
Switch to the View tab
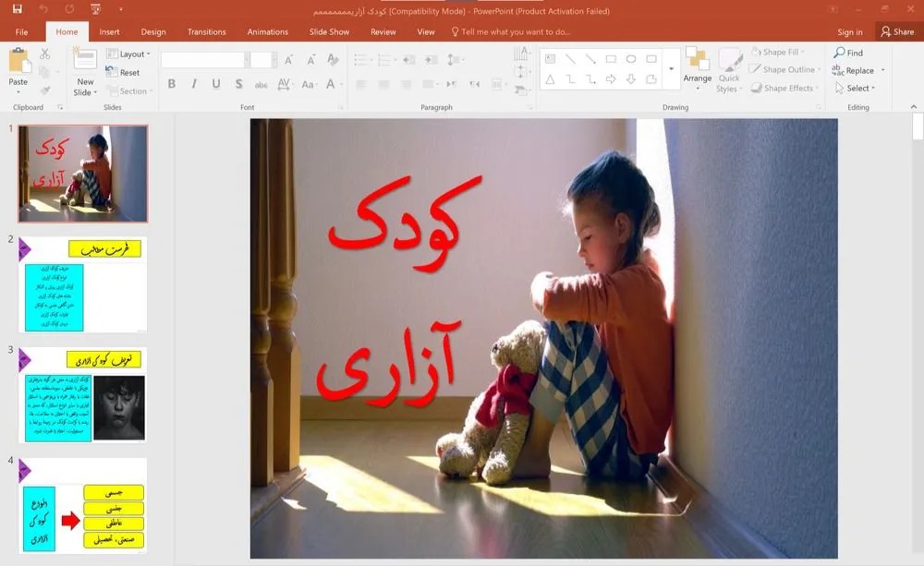click(x=425, y=31)
